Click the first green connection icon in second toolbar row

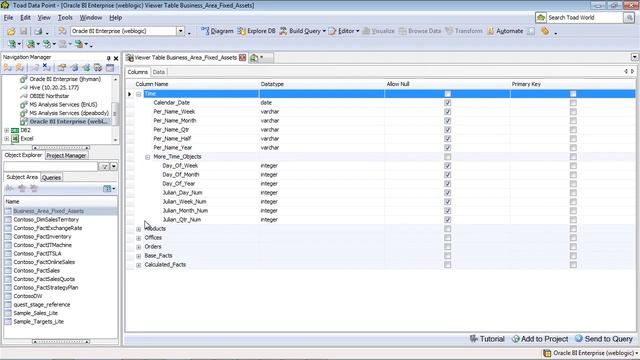tap(12, 44)
